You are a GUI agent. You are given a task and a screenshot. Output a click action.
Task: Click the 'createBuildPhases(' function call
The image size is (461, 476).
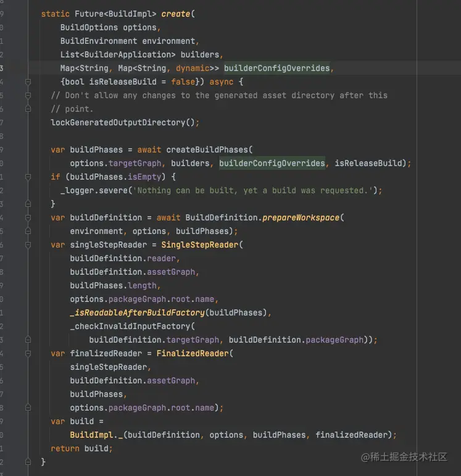coord(209,149)
